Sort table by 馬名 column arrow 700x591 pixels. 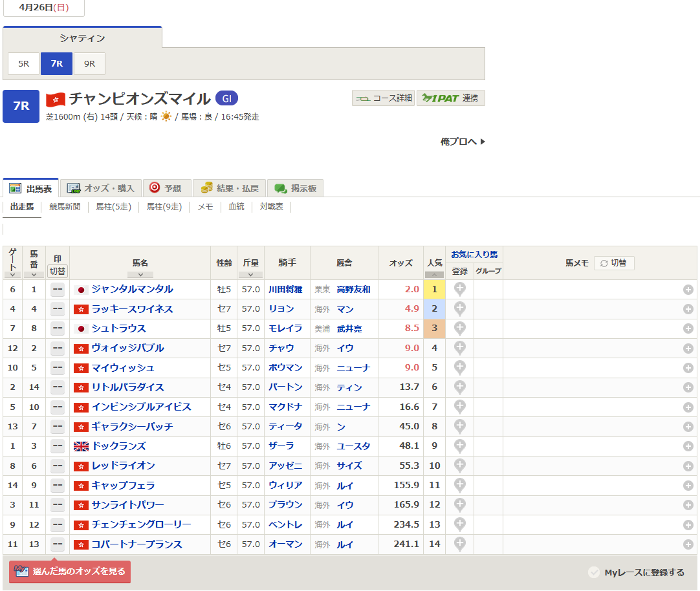[140, 275]
